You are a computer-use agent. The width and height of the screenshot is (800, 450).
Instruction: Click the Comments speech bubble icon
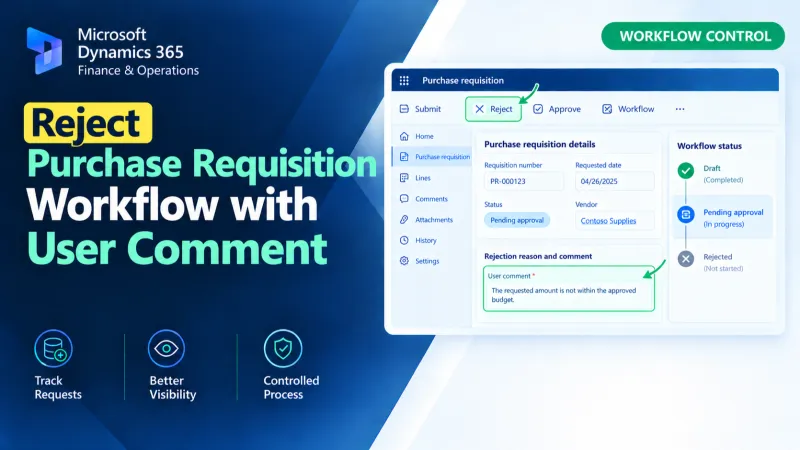[404, 198]
